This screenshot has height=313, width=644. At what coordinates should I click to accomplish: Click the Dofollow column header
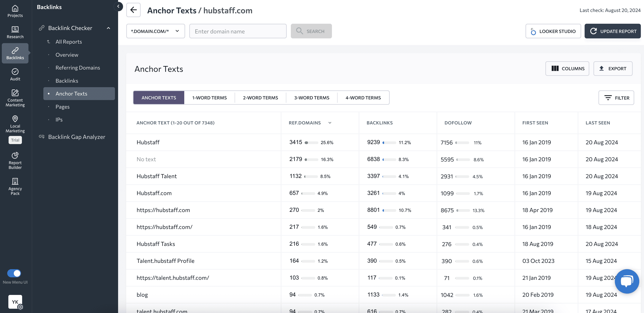458,123
